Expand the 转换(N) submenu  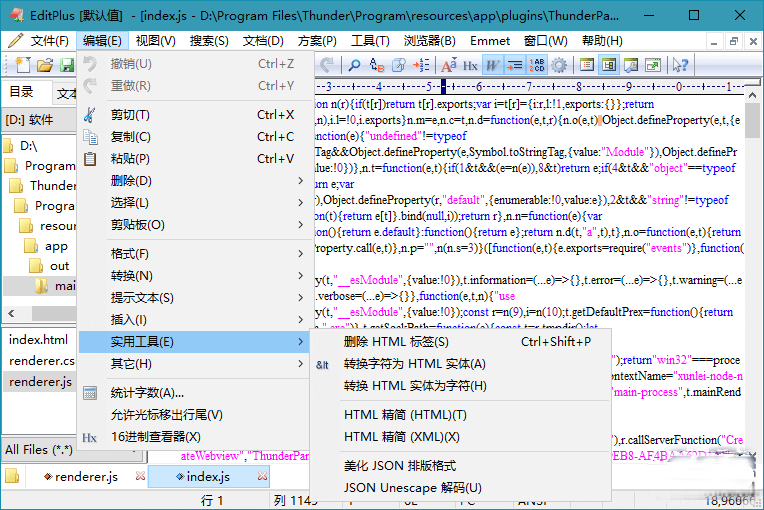[193, 276]
